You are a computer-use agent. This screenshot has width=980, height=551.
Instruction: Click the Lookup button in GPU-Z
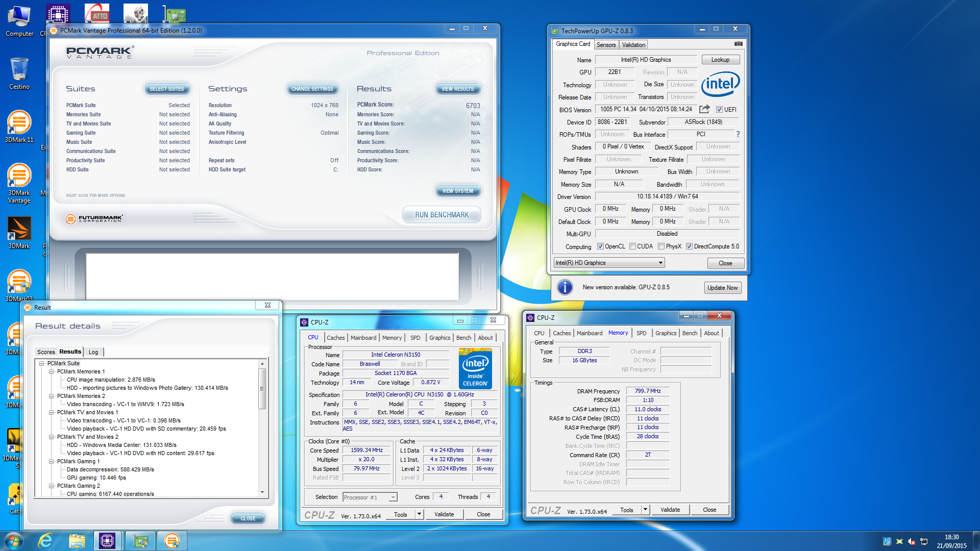tap(720, 60)
